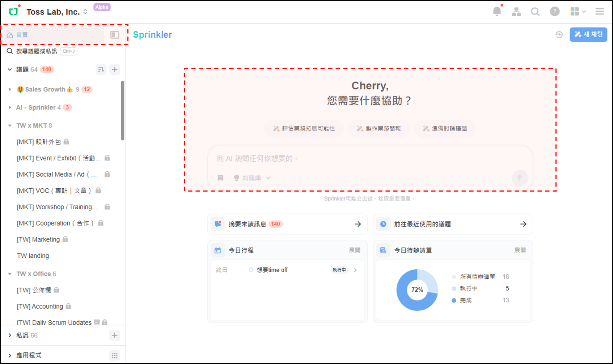This screenshot has width=613, height=364.
Task: Start new private message with plus
Action: [x=115, y=335]
